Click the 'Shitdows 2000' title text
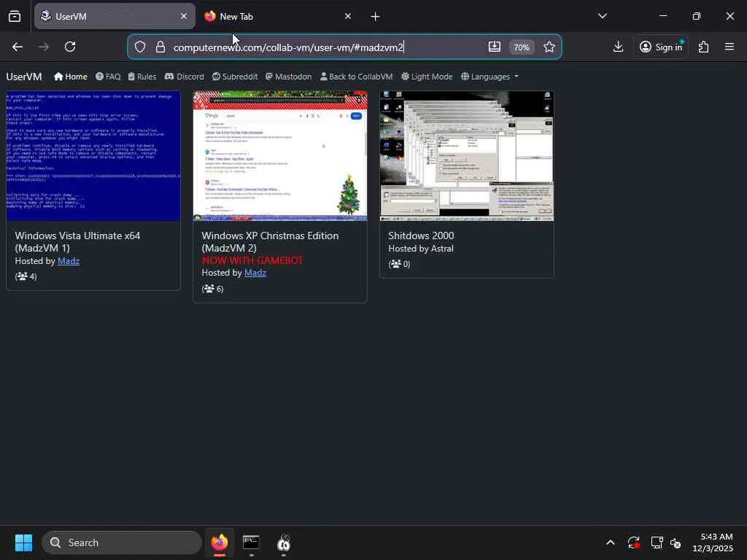The width and height of the screenshot is (747, 560). point(421,236)
